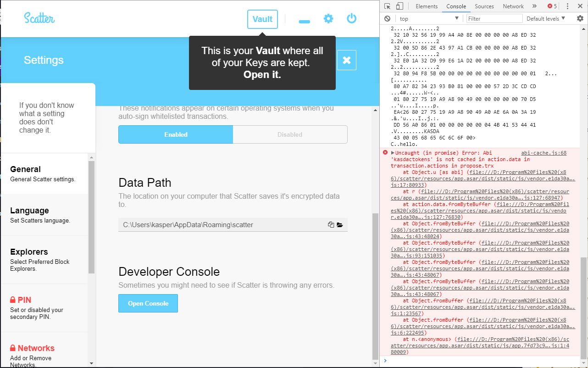Click the Open Console button
This screenshot has height=368, width=588.
click(x=148, y=303)
